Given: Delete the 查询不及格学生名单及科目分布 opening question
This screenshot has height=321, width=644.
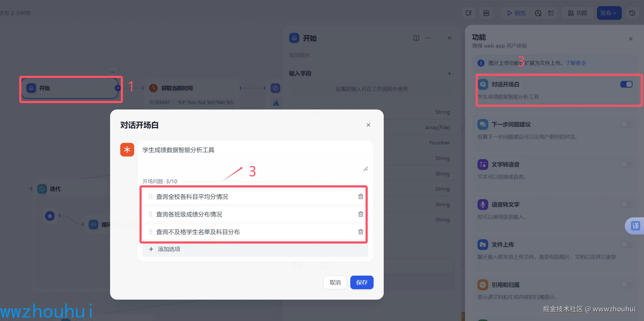Looking at the screenshot, I should click(360, 232).
